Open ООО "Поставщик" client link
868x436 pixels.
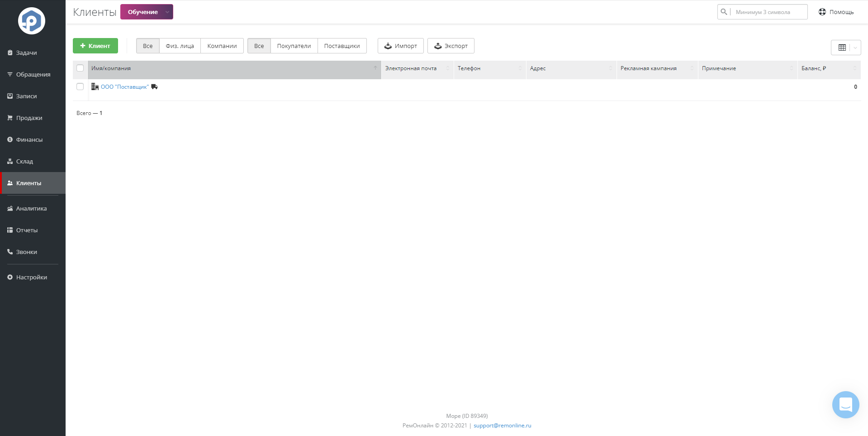pyautogui.click(x=125, y=86)
